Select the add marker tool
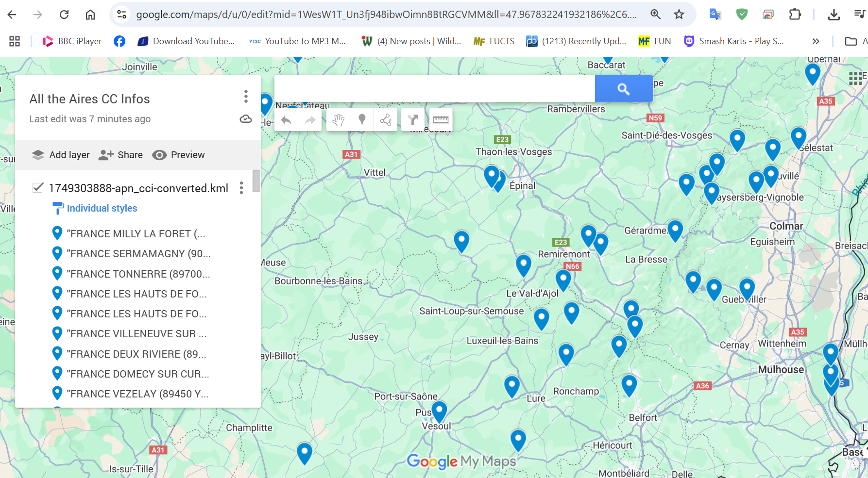 tap(362, 120)
